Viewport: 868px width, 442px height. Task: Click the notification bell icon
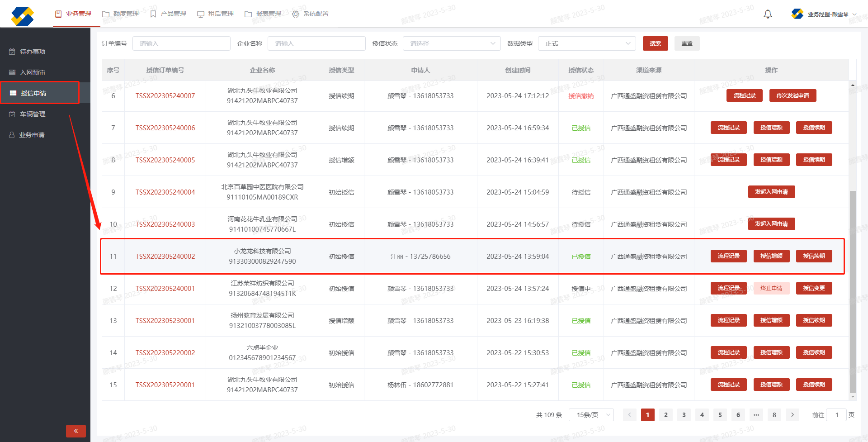coord(768,14)
